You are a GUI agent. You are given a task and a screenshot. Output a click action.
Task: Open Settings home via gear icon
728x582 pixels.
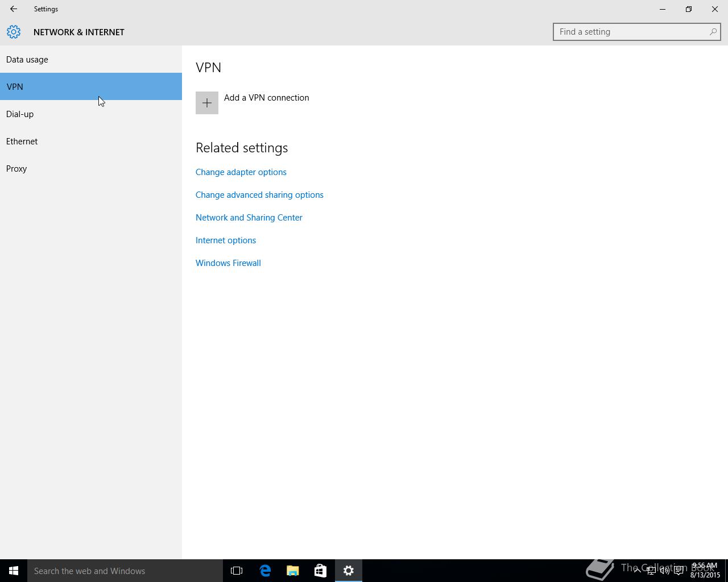click(x=14, y=32)
